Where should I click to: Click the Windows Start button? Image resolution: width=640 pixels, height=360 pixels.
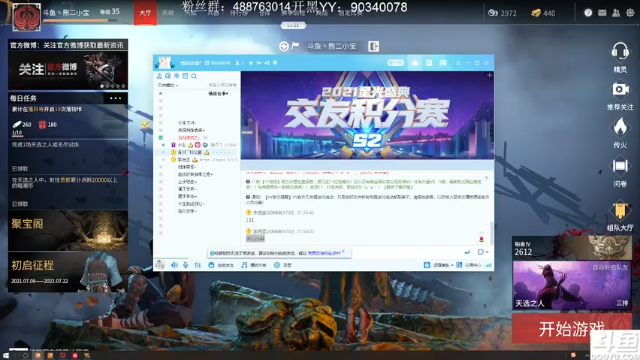(6, 356)
